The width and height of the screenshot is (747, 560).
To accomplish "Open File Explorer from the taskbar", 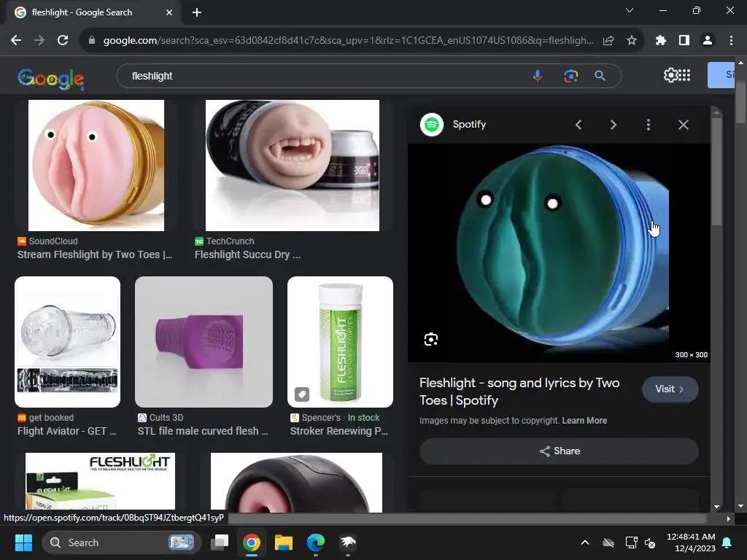I will 284,542.
